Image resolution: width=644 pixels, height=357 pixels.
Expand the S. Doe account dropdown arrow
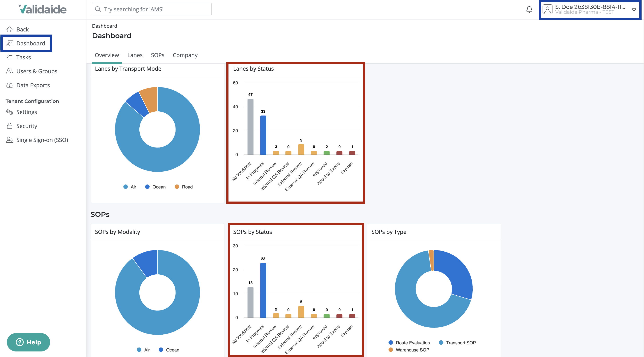[634, 10]
